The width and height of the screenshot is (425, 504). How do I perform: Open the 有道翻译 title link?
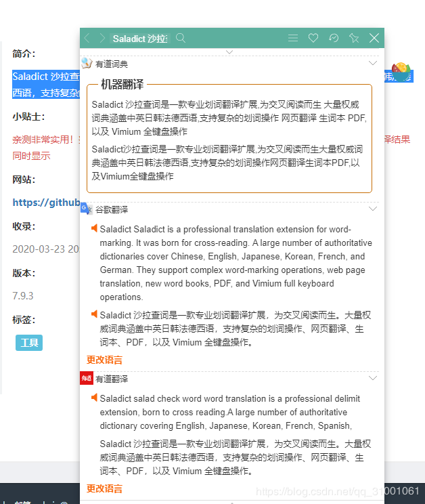112,379
